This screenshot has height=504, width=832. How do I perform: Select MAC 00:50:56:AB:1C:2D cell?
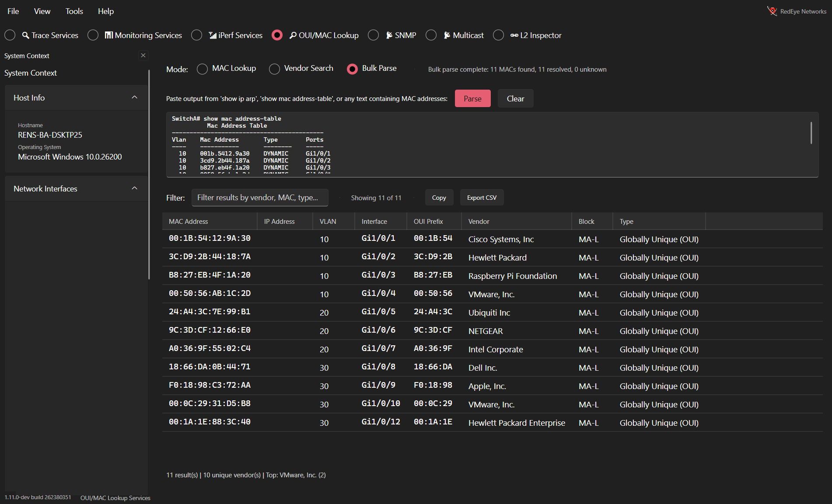(210, 293)
